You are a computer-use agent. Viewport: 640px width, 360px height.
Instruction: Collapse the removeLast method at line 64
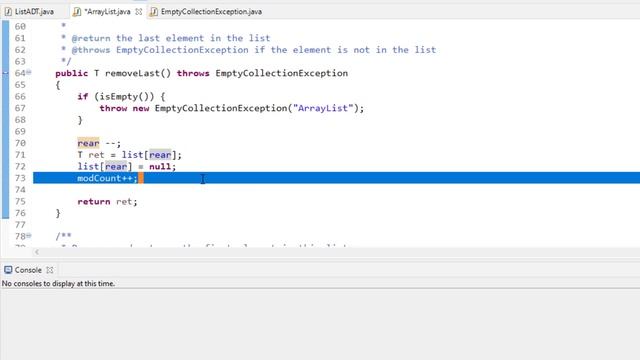tap(29, 72)
